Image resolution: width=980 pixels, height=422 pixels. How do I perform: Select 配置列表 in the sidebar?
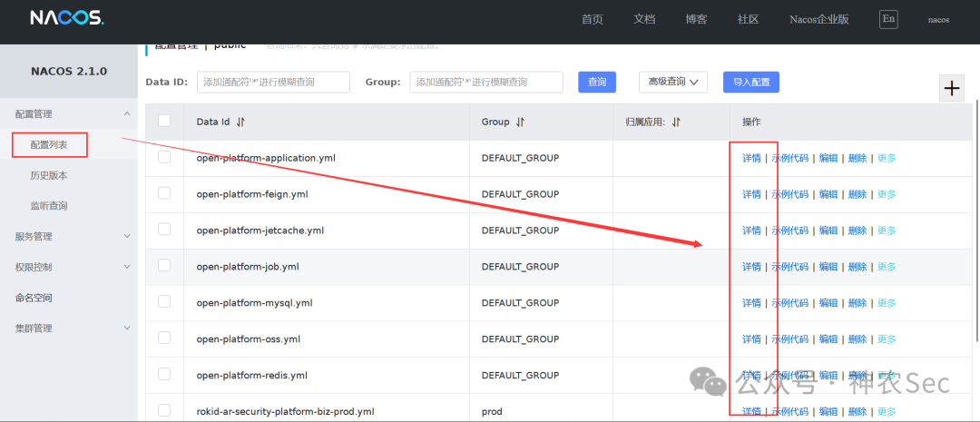49,144
